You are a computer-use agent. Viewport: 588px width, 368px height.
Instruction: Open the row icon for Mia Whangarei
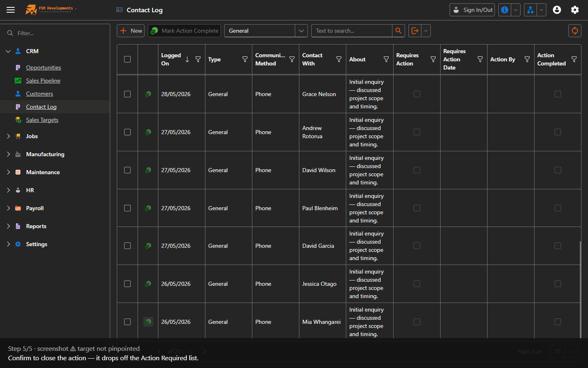pyautogui.click(x=148, y=322)
